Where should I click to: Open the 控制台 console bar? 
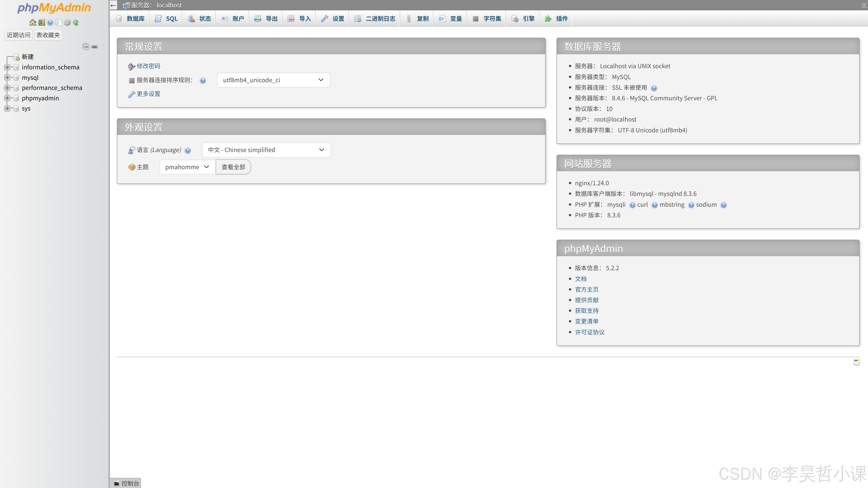126,483
